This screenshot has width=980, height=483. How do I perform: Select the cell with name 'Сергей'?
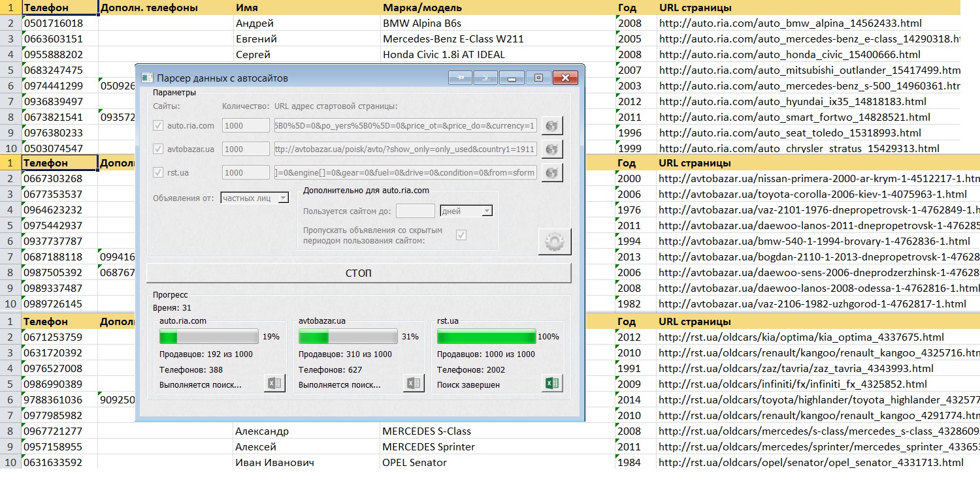click(x=306, y=54)
